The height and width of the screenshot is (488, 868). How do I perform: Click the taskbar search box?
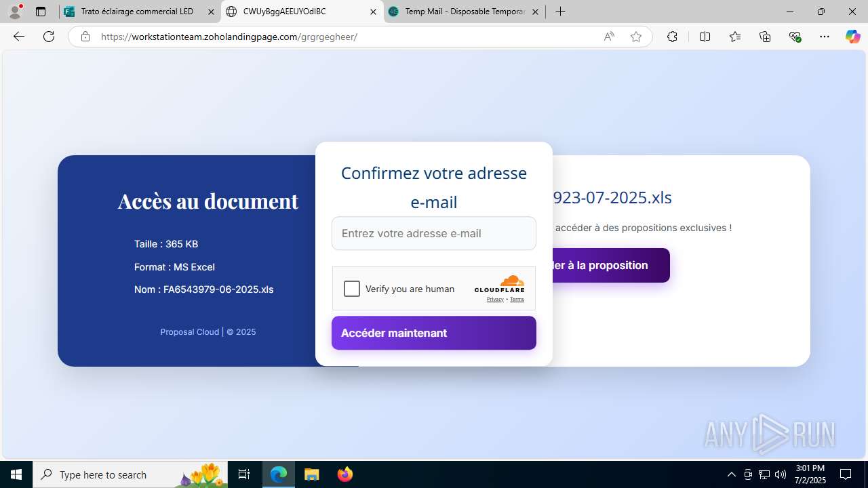click(x=130, y=474)
